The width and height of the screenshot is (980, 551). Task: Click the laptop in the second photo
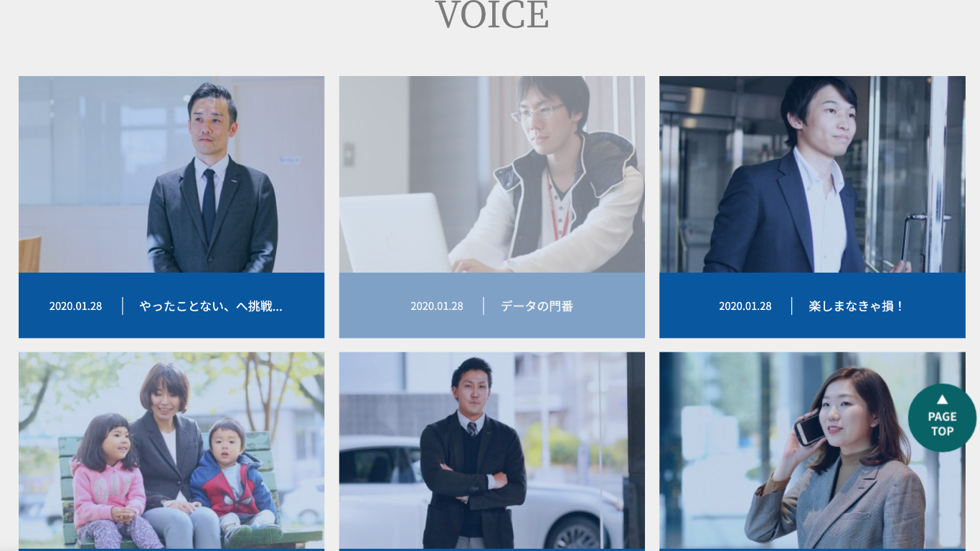click(395, 233)
